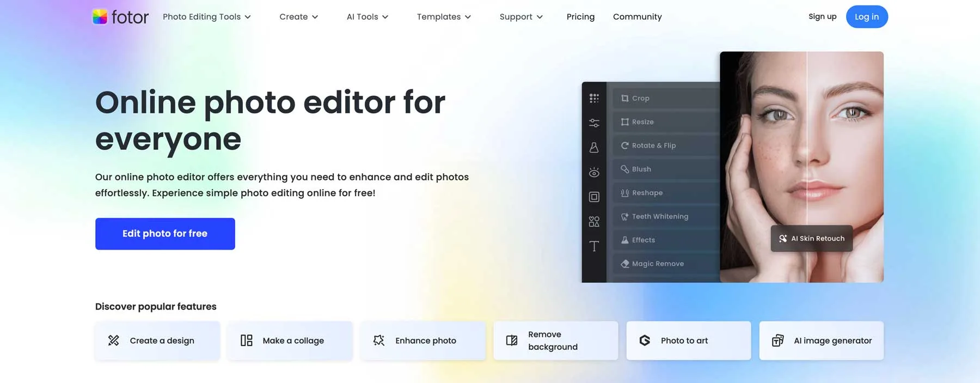Select the Remove background icon
Image resolution: width=980 pixels, height=383 pixels.
pos(512,341)
